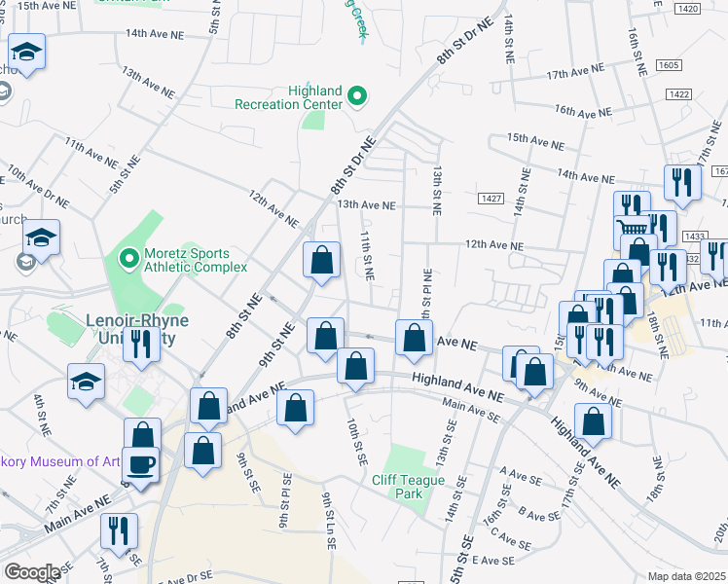Screen dimensions: 728x584
Task: Click the Moretz Sports Athletic Complex green pin
Action: click(129, 259)
